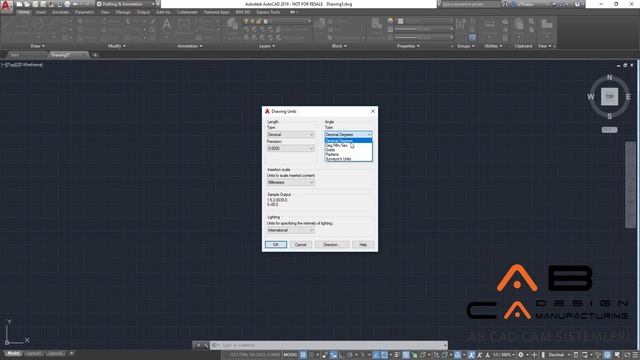Open the Length Type dropdown showing Decimal
640x360 pixels.
291,135
